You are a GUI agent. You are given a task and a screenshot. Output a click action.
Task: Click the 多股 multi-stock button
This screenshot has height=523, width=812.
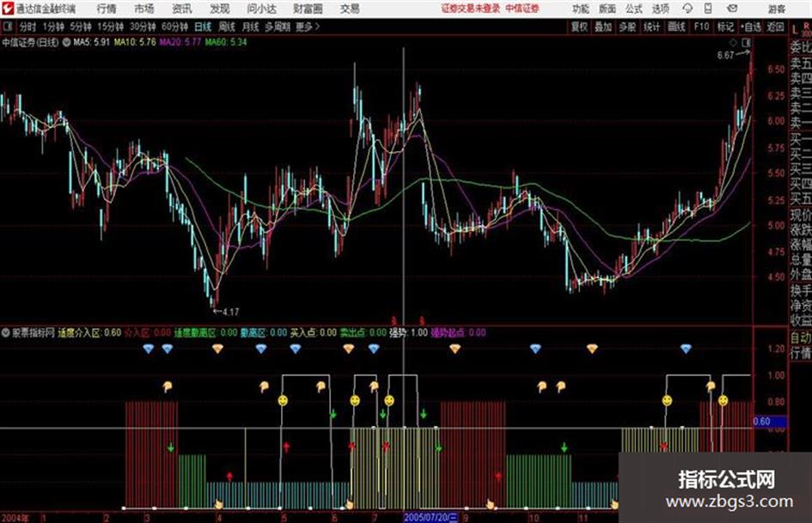coord(627,27)
